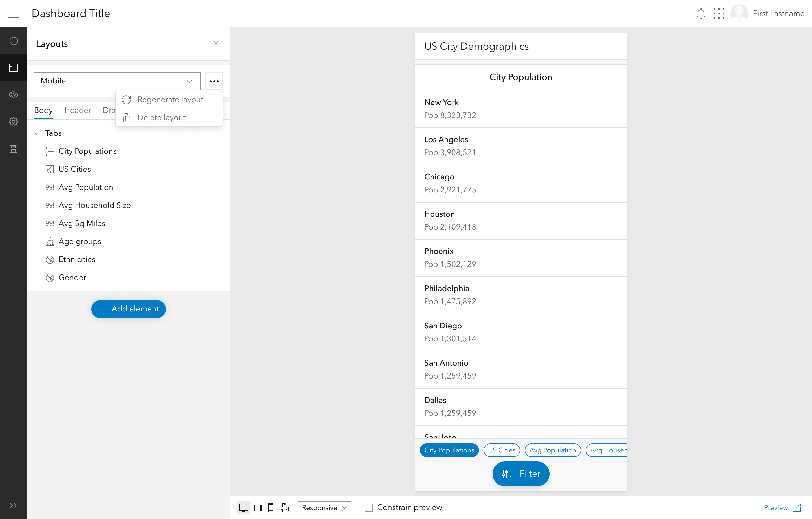Image resolution: width=812 pixels, height=519 pixels.
Task: Open the hamburger menu icon
Action: pos(14,14)
